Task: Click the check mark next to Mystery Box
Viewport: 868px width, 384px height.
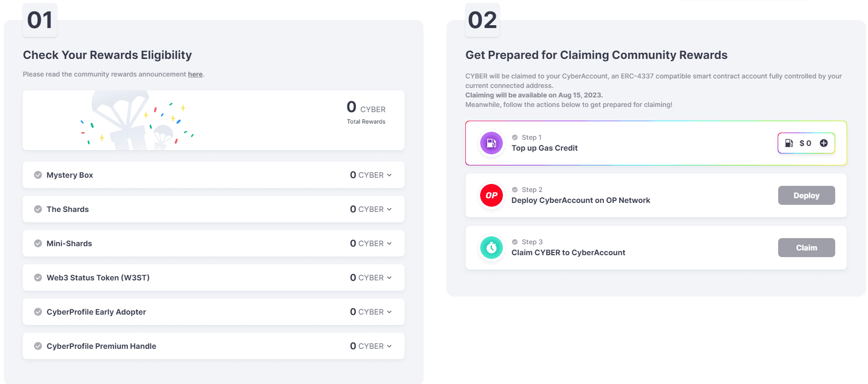Action: (x=38, y=175)
